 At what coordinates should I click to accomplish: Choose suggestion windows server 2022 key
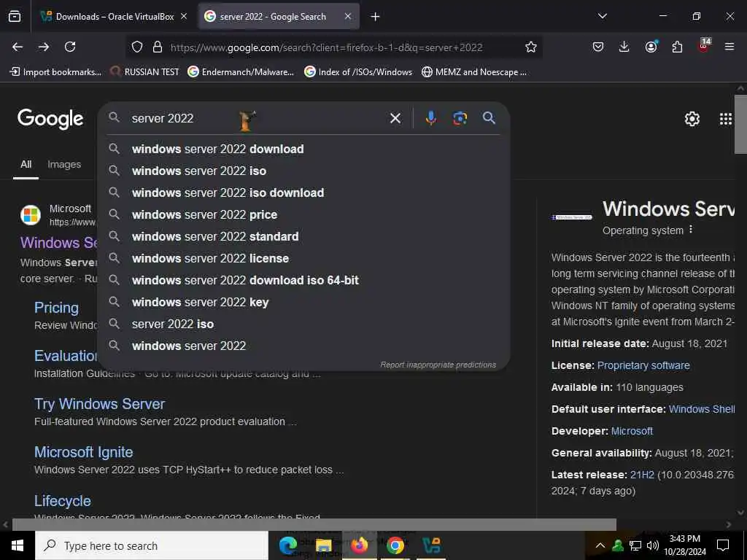coord(304,303)
